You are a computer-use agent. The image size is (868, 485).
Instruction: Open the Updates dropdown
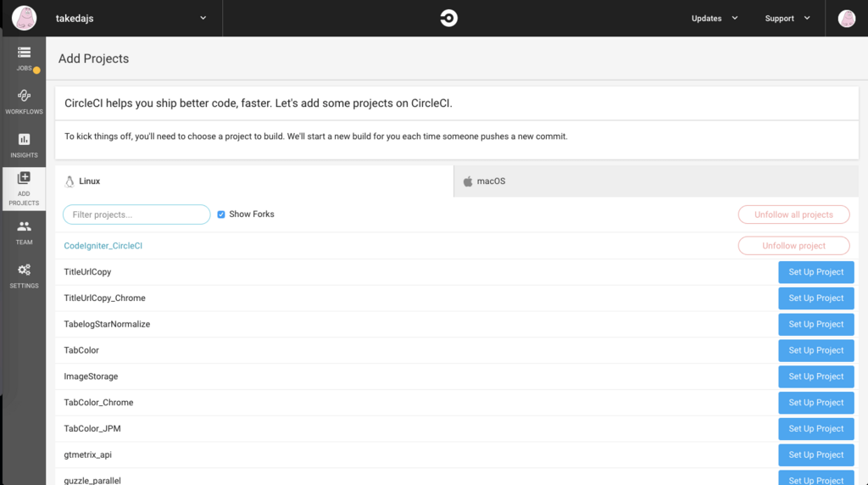click(714, 19)
